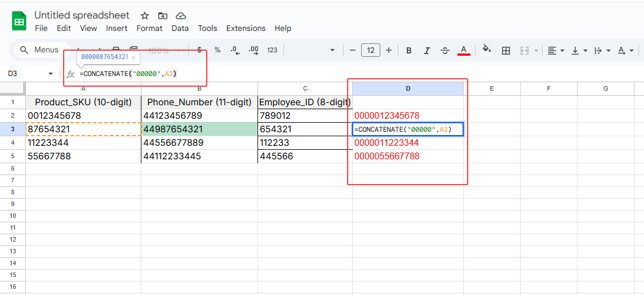This screenshot has height=295, width=644.
Task: Click the increase font size plus button
Action: 389,50
